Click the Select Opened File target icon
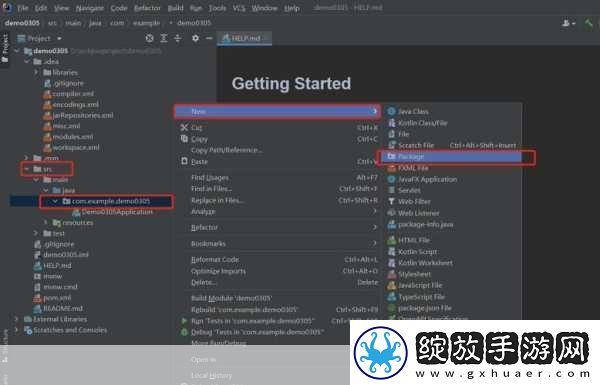The image size is (600, 385). pos(150,38)
